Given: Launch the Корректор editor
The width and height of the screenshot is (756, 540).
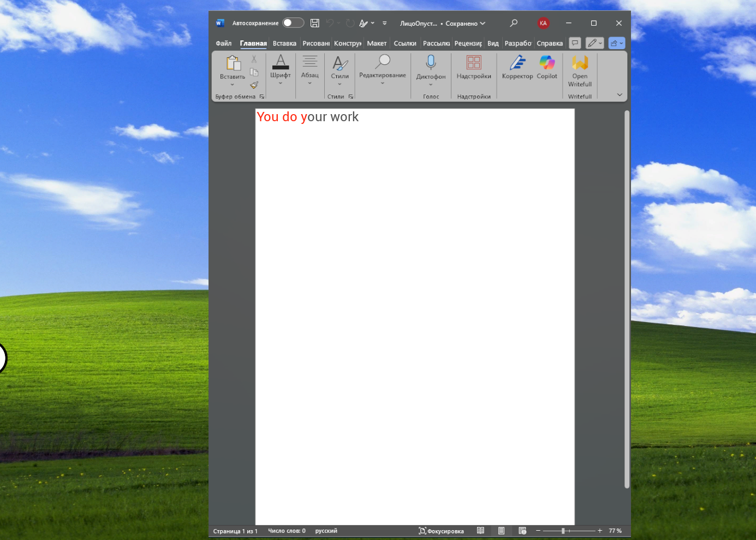Looking at the screenshot, I should (x=517, y=68).
